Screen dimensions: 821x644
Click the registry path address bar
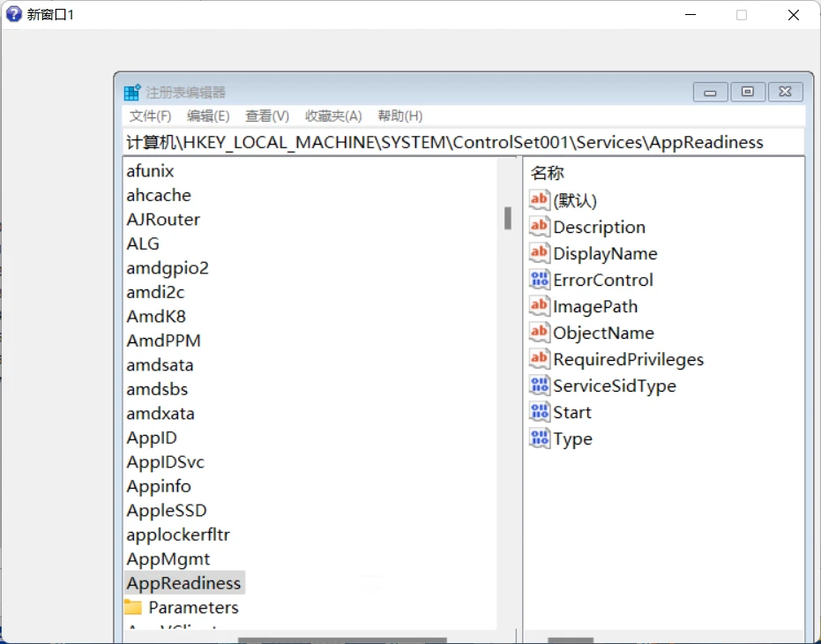point(463,142)
